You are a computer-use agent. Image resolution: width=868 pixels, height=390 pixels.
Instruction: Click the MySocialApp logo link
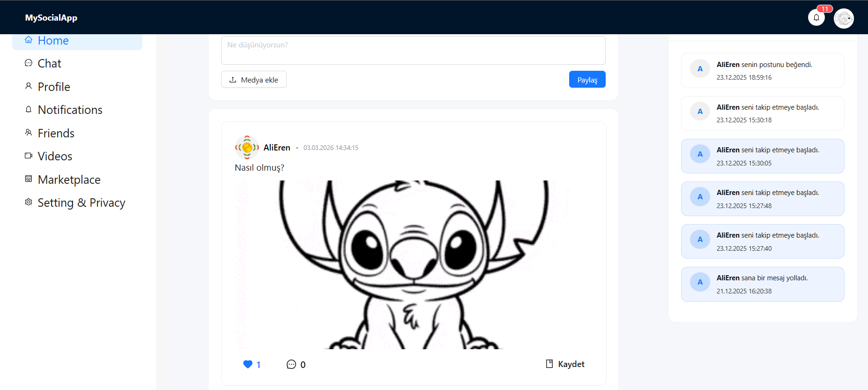point(51,18)
